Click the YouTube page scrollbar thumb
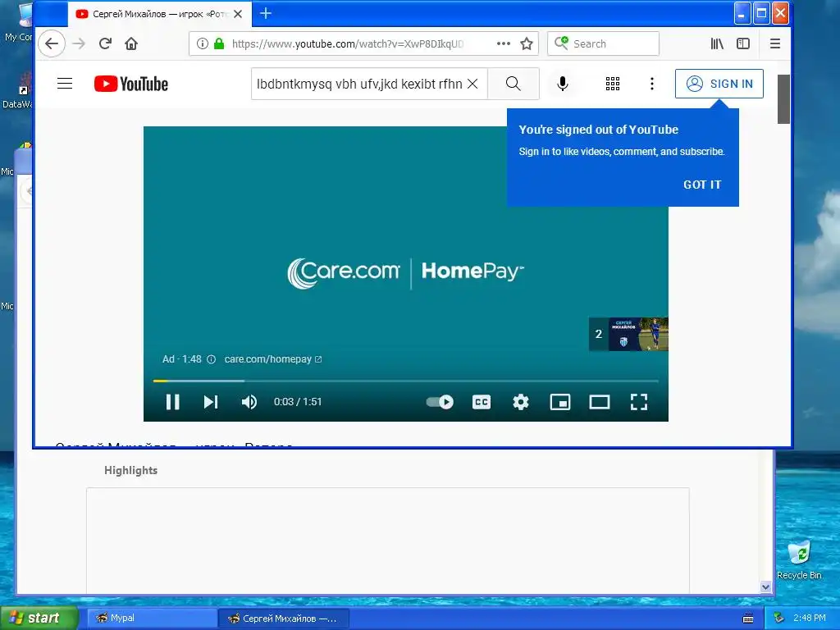 [x=783, y=99]
